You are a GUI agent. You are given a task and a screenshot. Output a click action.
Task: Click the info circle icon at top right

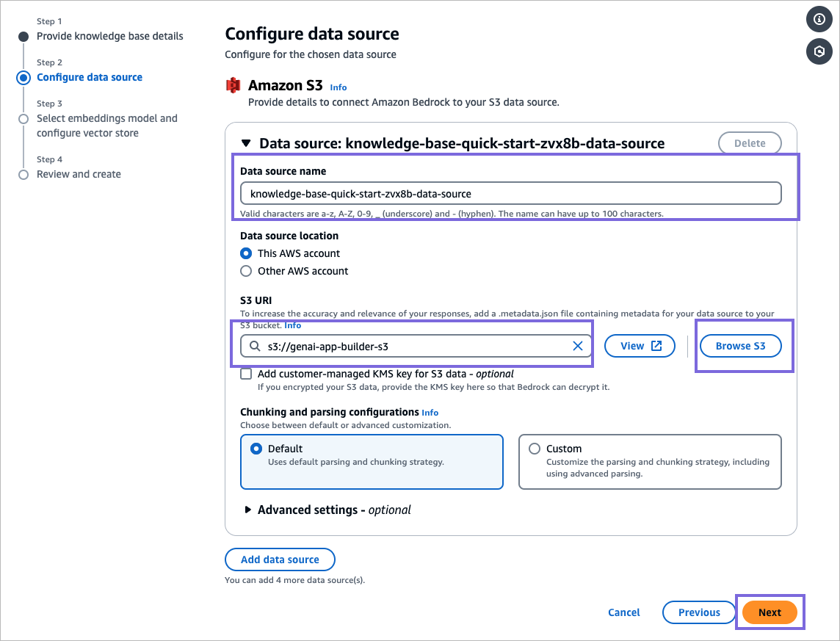[819, 20]
